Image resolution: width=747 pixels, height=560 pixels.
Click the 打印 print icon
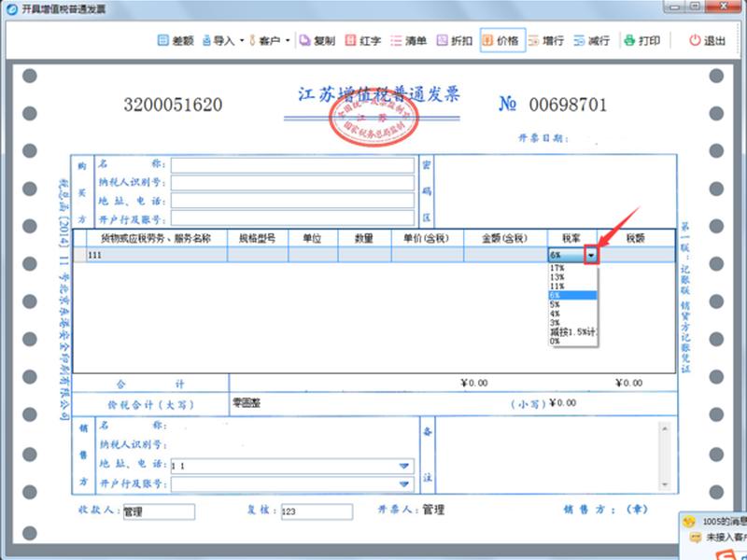[629, 40]
